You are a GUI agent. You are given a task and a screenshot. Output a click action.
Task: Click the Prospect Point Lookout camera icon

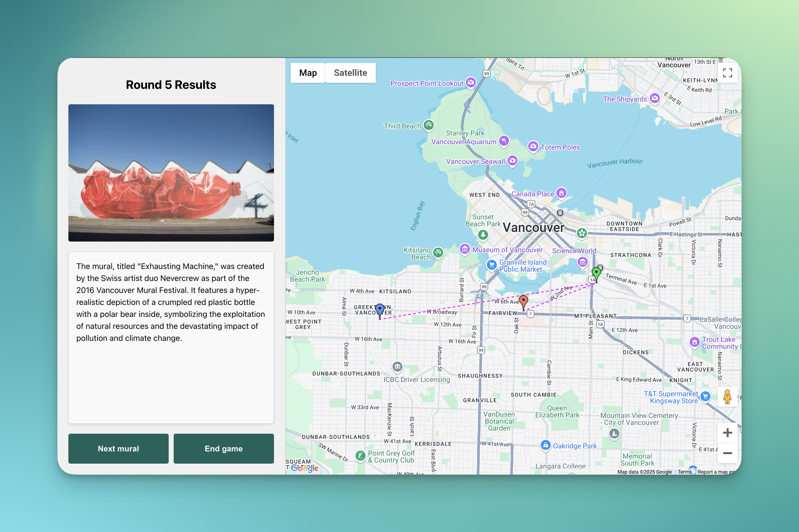(x=471, y=82)
